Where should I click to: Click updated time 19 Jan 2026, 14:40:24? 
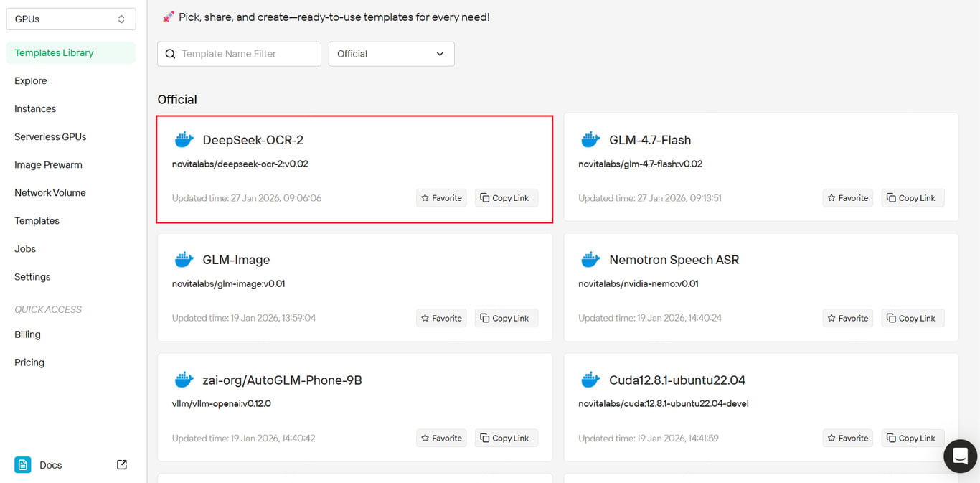click(650, 318)
